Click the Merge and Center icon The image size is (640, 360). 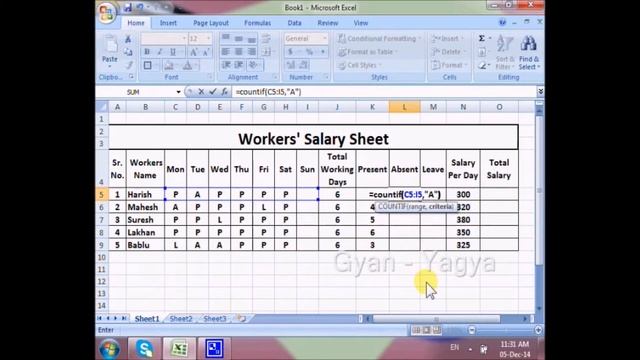pos(266,52)
